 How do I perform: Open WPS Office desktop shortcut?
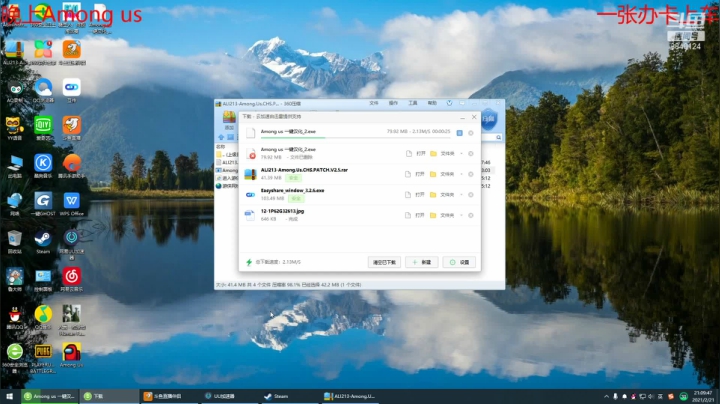[x=71, y=204]
